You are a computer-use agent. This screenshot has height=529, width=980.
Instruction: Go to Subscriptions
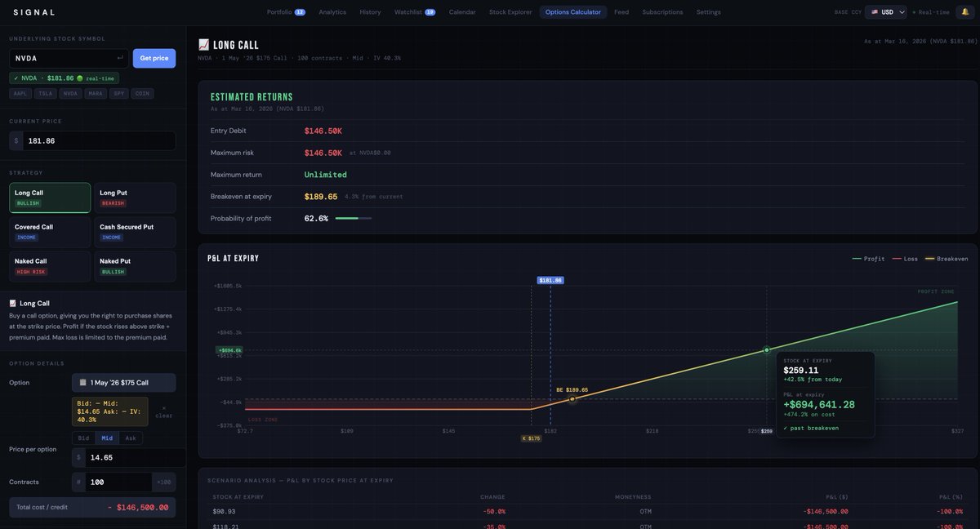(662, 12)
